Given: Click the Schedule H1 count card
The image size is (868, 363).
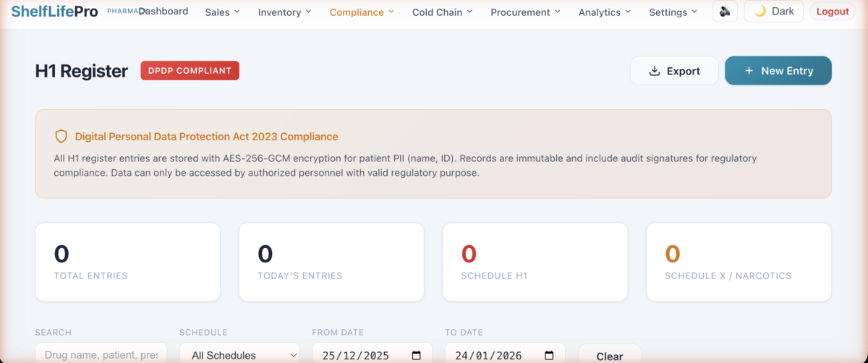Looking at the screenshot, I should tap(535, 262).
